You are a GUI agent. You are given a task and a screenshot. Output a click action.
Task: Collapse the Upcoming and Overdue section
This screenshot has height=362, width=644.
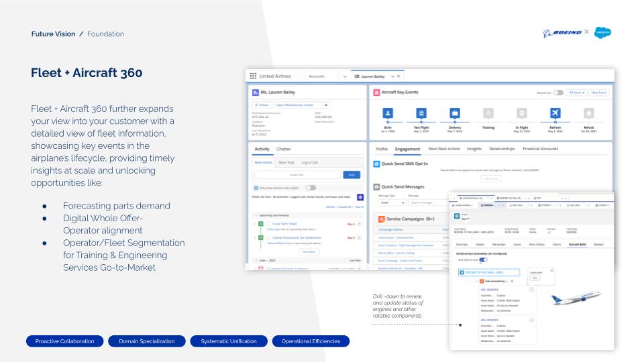coord(256,215)
